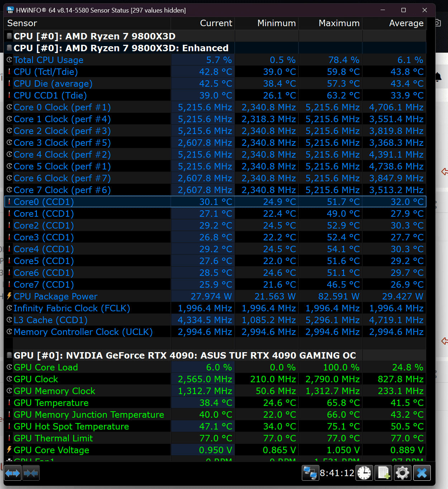Select GPU Memory Junction Temperature row
Screen dimensions: 448x489
point(215,414)
